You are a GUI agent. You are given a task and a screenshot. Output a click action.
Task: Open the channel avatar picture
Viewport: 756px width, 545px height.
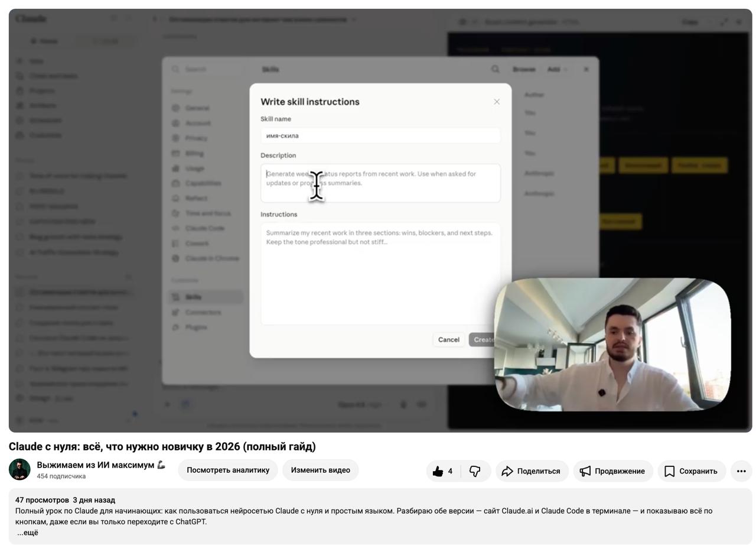coord(19,469)
